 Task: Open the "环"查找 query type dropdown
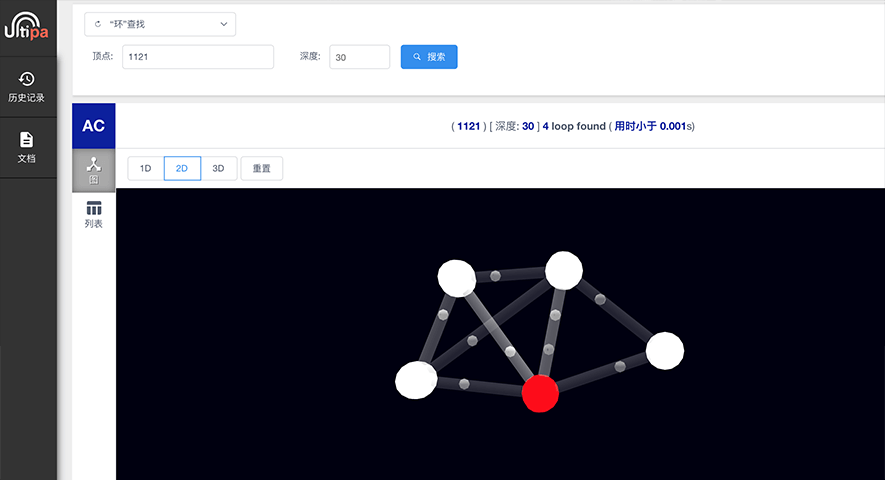click(x=160, y=24)
